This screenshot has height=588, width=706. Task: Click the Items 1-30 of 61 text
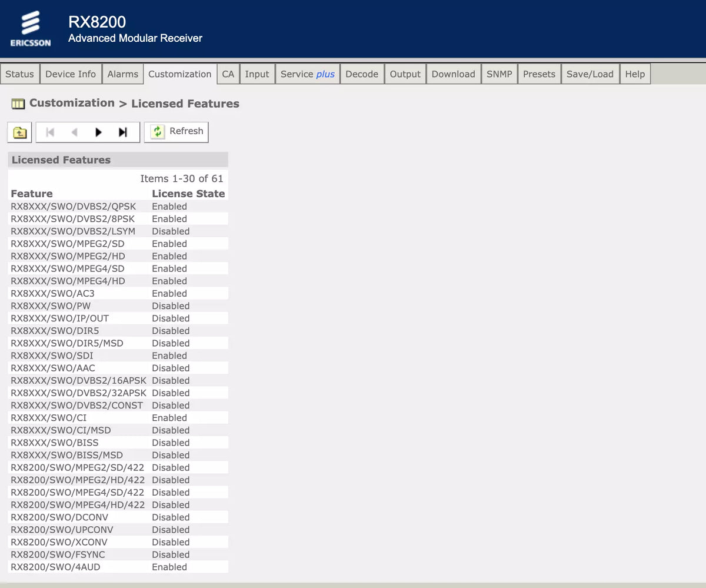pos(182,178)
